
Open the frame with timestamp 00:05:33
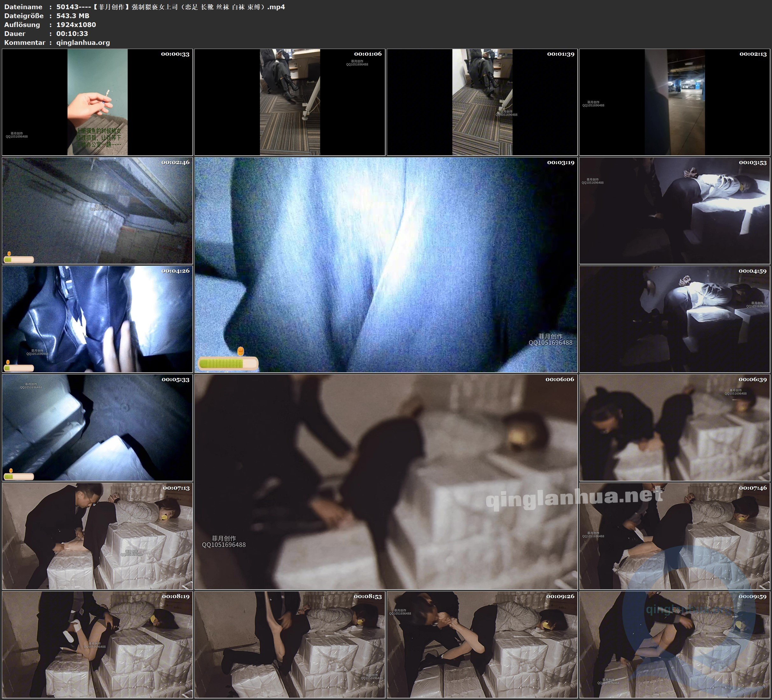pos(97,427)
